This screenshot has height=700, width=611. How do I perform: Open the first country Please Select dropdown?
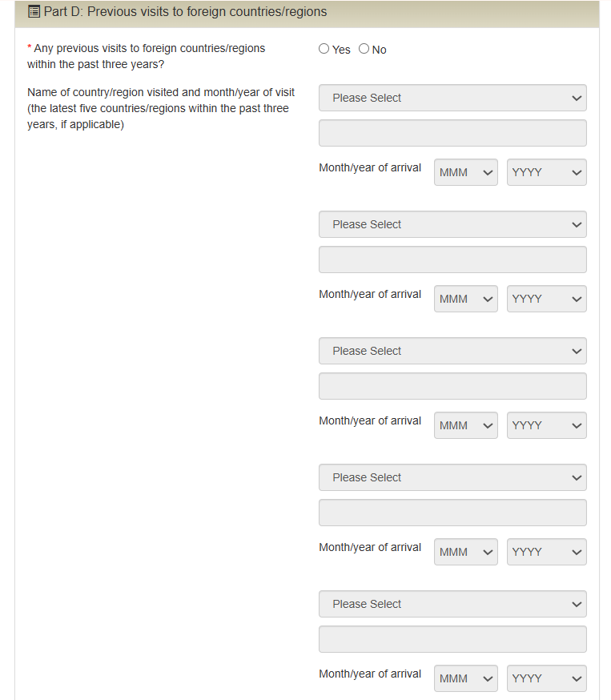pos(452,98)
